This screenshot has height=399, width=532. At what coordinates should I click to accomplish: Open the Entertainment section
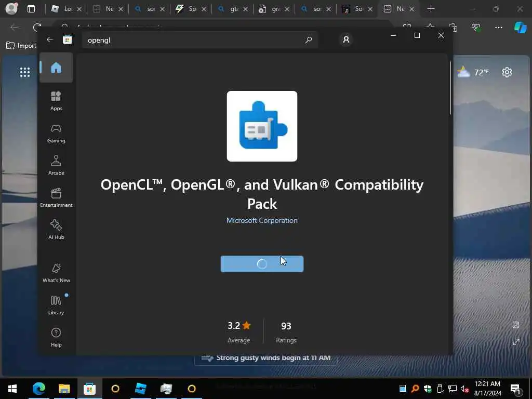point(56,197)
